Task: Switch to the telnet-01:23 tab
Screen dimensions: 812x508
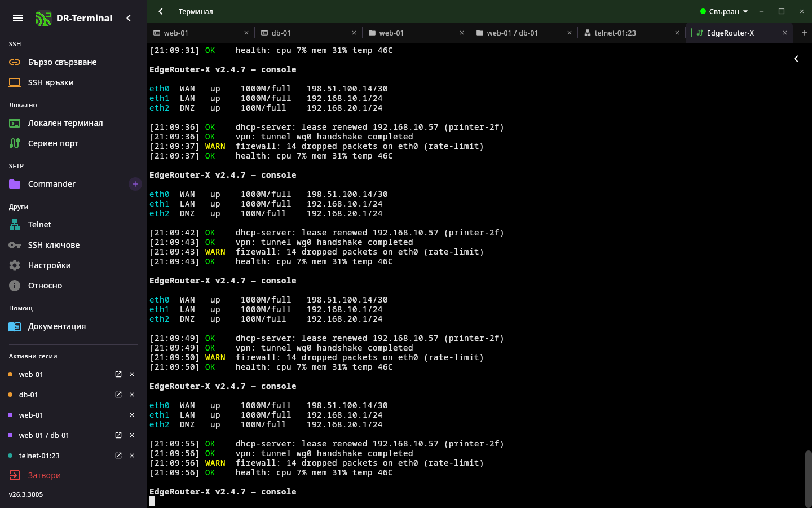Action: click(x=630, y=33)
